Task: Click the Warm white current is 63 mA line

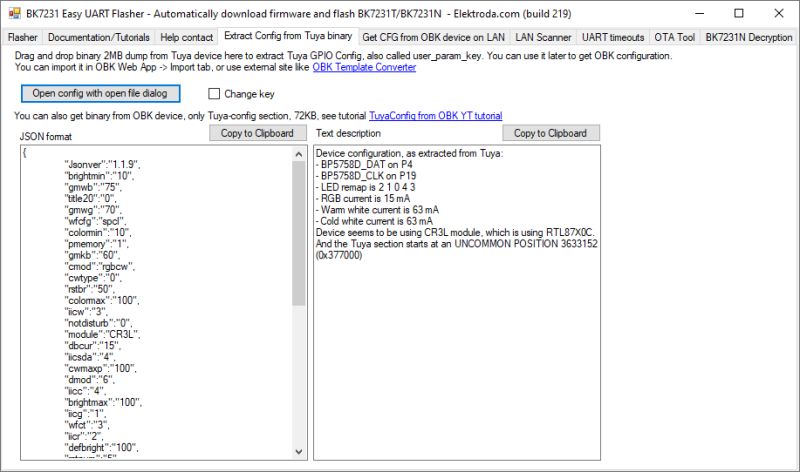Action: (x=378, y=210)
